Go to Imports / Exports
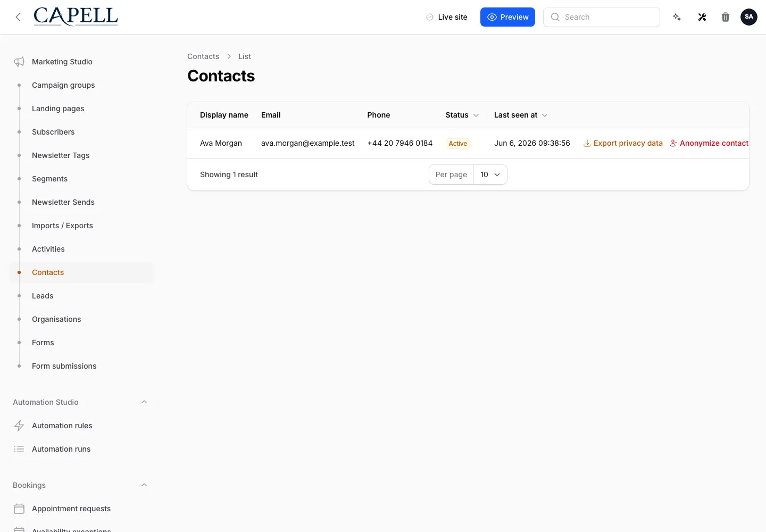The height and width of the screenshot is (532, 766). pyautogui.click(x=62, y=226)
